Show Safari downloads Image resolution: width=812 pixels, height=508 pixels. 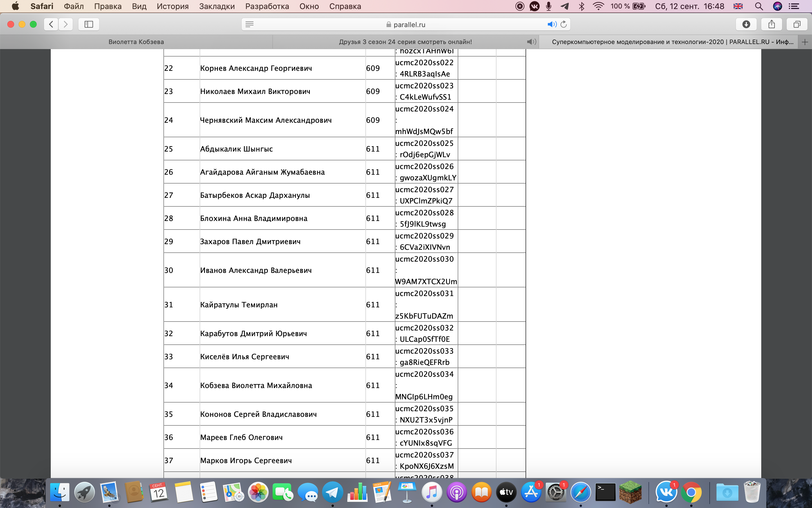pos(746,24)
